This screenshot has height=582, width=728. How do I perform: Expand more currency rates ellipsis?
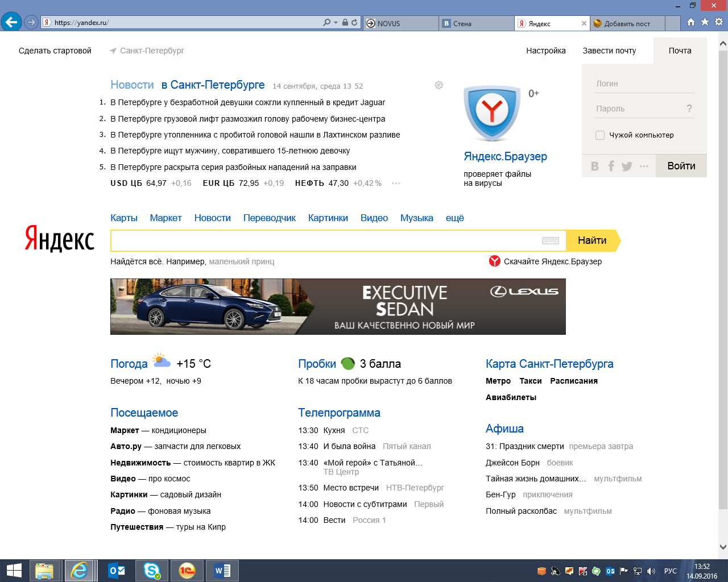pos(396,183)
